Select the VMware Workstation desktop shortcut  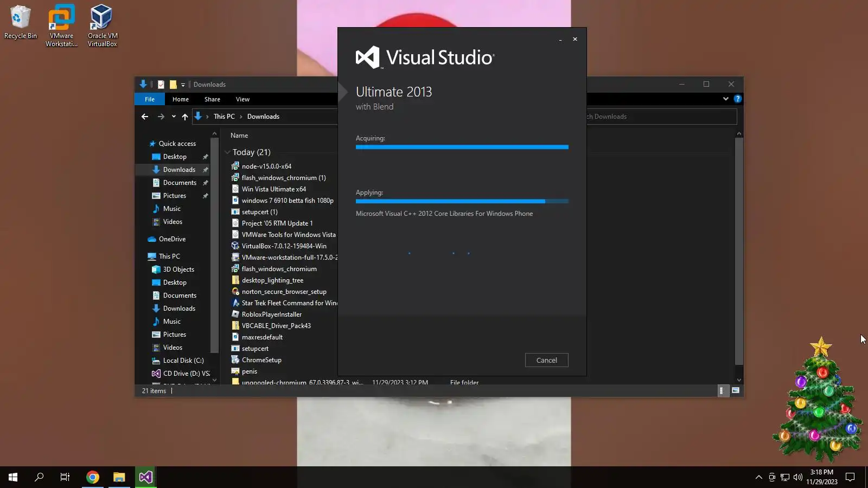[x=61, y=25]
